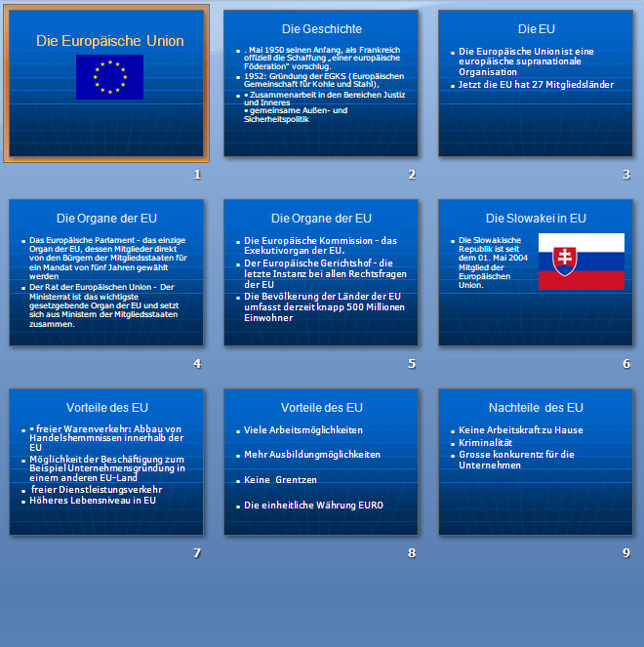Viewport: 644px width, 647px height.
Task: Click slide number 7 label
Action: pyautogui.click(x=197, y=553)
